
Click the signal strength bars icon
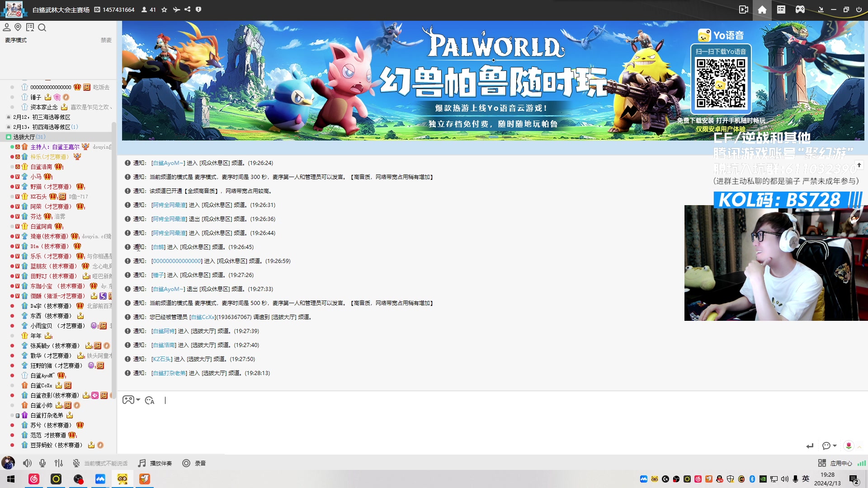pos(862,463)
